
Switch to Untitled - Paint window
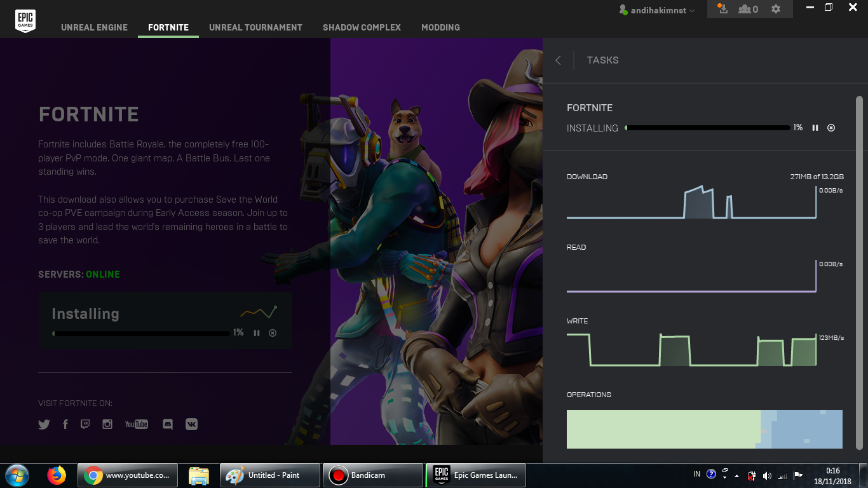[269, 475]
